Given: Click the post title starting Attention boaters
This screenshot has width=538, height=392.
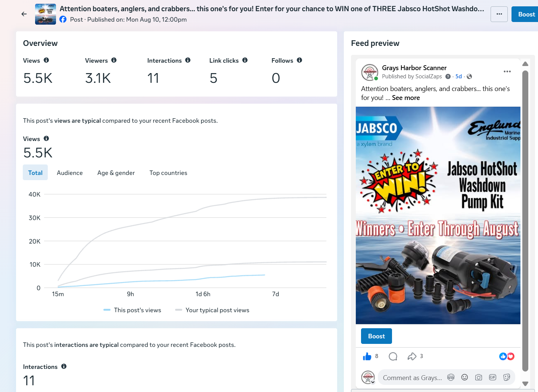Looking at the screenshot, I should click(x=272, y=9).
